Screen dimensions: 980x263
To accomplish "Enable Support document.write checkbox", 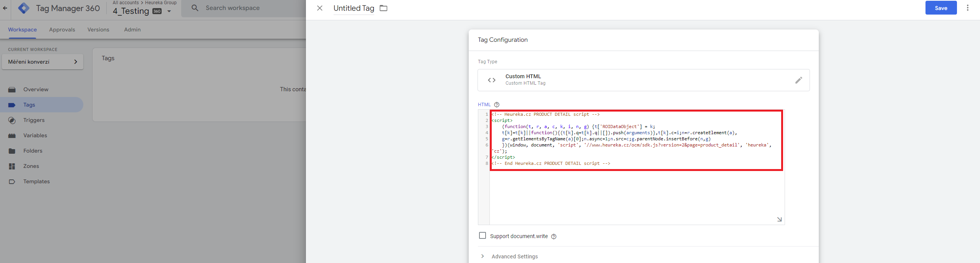I will tap(483, 235).
